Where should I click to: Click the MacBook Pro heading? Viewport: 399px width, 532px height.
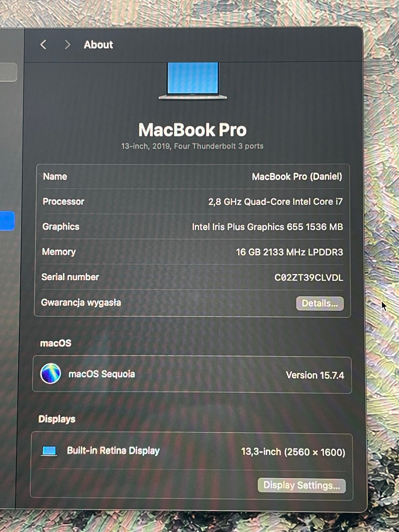192,130
